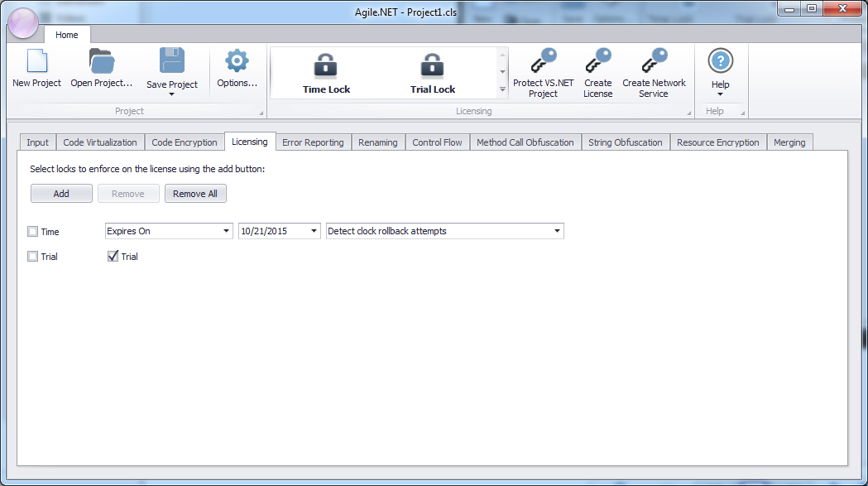Enable the Trial lock checkbox
Viewport: 868px width, 486px height.
[x=31, y=257]
